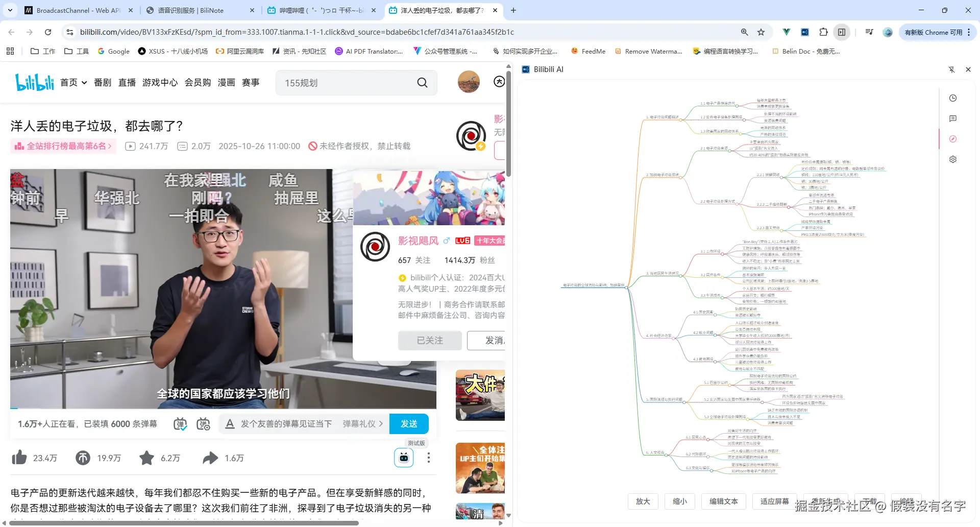This screenshot has width=980, height=527.
Task: Open the 弹幕礼包 chevron menu
Action: tap(381, 423)
